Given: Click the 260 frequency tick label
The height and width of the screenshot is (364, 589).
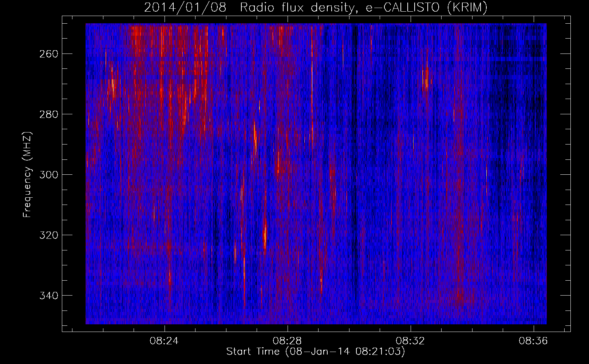Looking at the screenshot, I should pyautogui.click(x=48, y=54).
